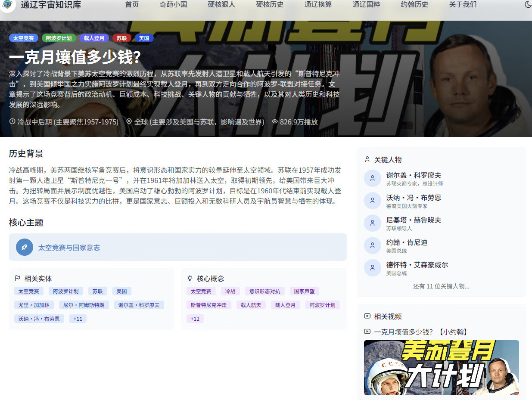Screen dimensions: 532x400
Task: Click the 斯普特尼克冲击 concept tag
Action: coord(208,305)
